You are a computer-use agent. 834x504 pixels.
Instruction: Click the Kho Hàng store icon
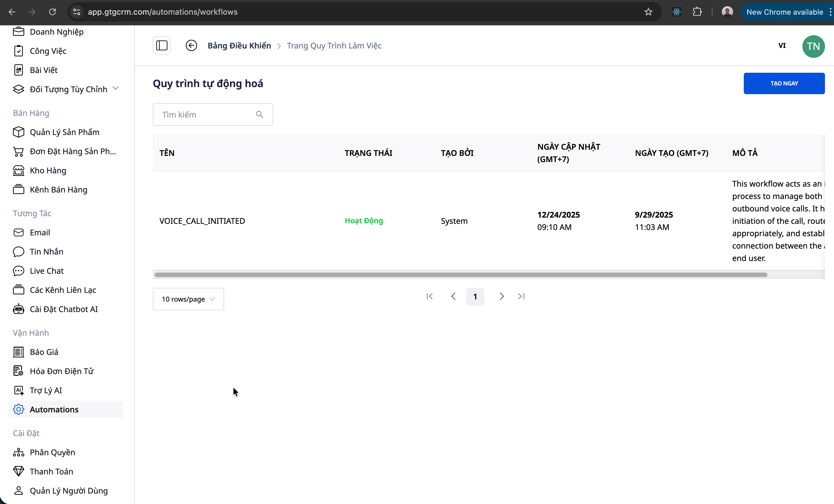pyautogui.click(x=18, y=171)
